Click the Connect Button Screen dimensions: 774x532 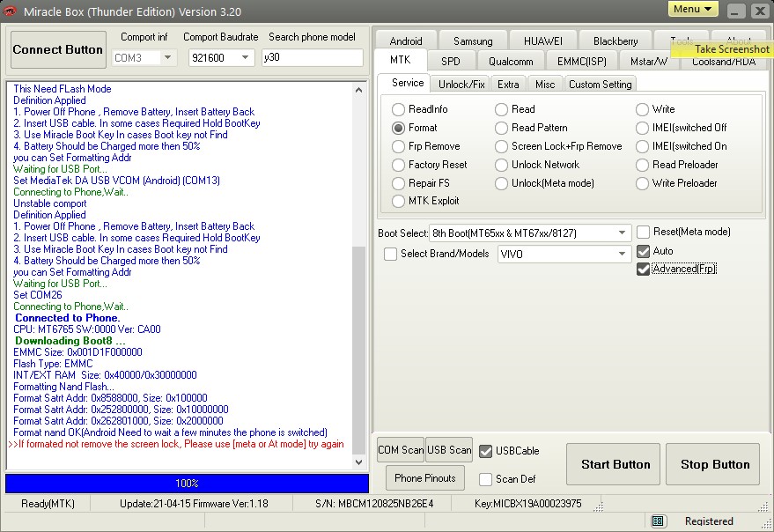tap(58, 50)
